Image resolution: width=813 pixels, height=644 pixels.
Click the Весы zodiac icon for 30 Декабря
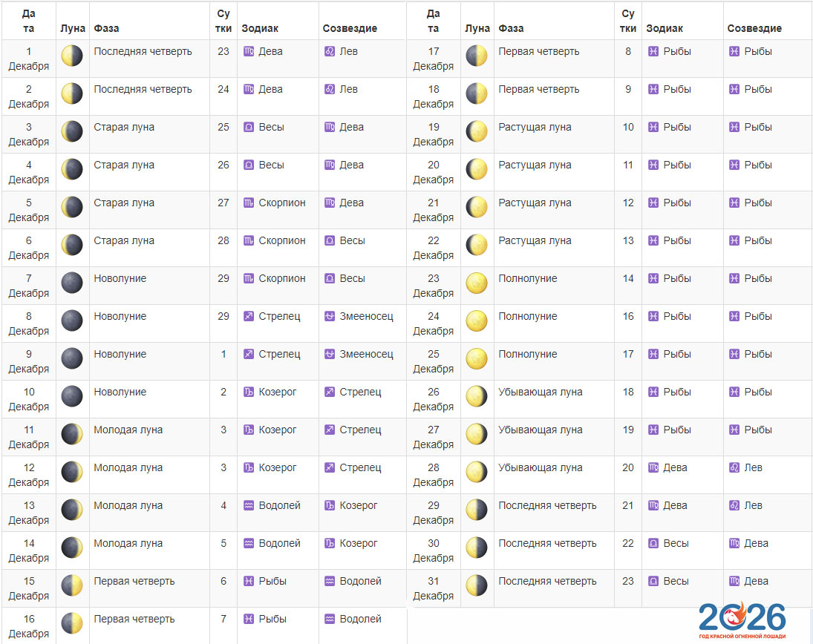[x=653, y=543]
